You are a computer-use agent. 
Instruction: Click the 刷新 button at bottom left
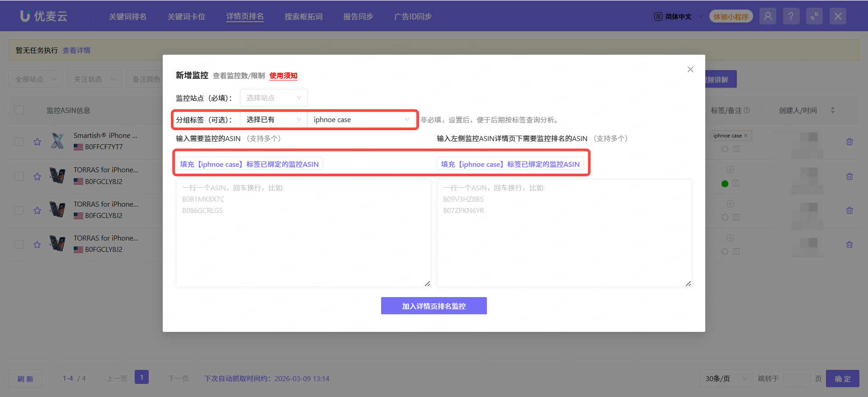tap(25, 378)
